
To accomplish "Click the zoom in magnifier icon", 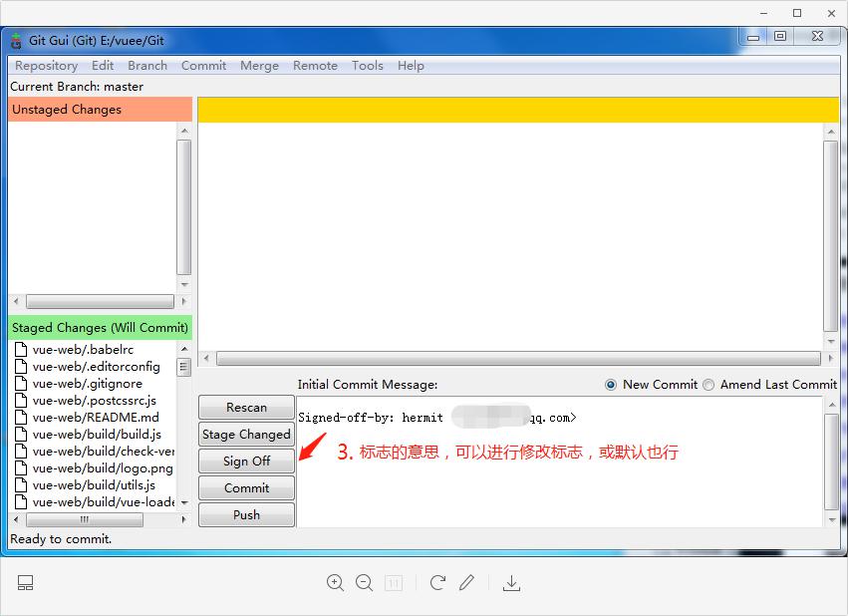I will tap(335, 582).
